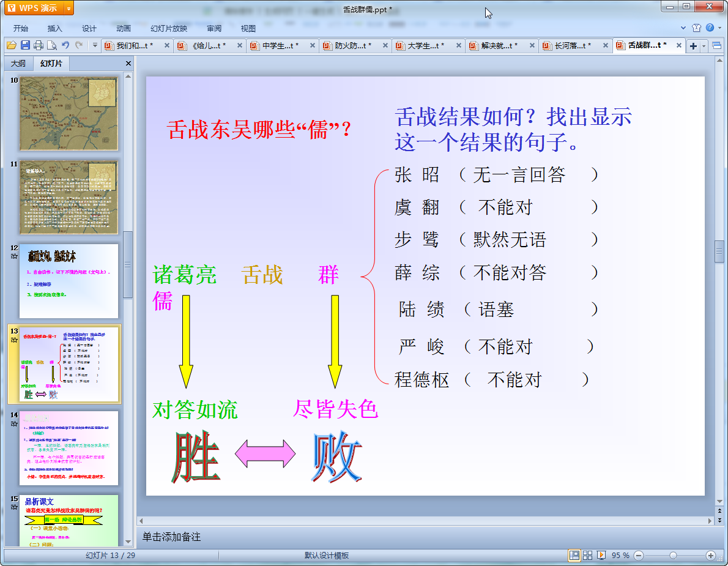Select slide 11 thumbnail
The height and width of the screenshot is (566, 728).
69,197
